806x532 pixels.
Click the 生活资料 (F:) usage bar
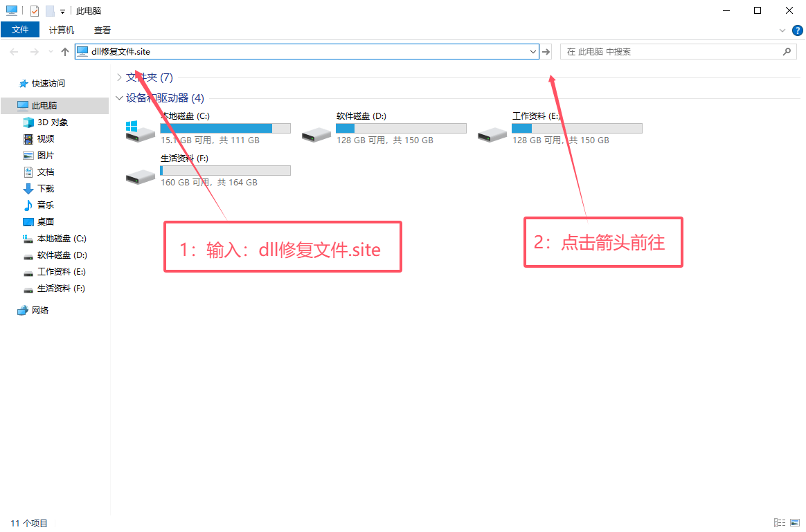225,170
